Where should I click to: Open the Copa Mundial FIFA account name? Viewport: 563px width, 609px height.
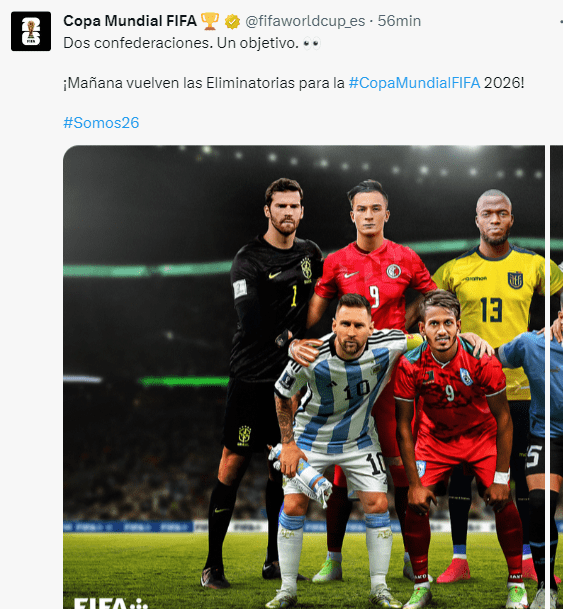click(130, 21)
